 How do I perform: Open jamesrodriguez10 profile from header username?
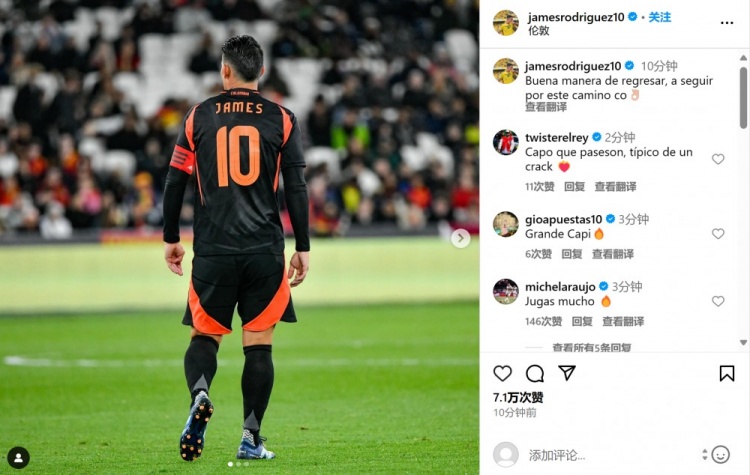576,17
